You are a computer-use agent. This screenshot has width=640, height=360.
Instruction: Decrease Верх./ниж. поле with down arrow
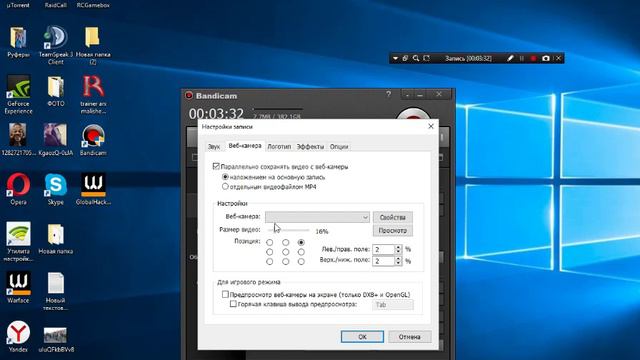click(x=398, y=263)
